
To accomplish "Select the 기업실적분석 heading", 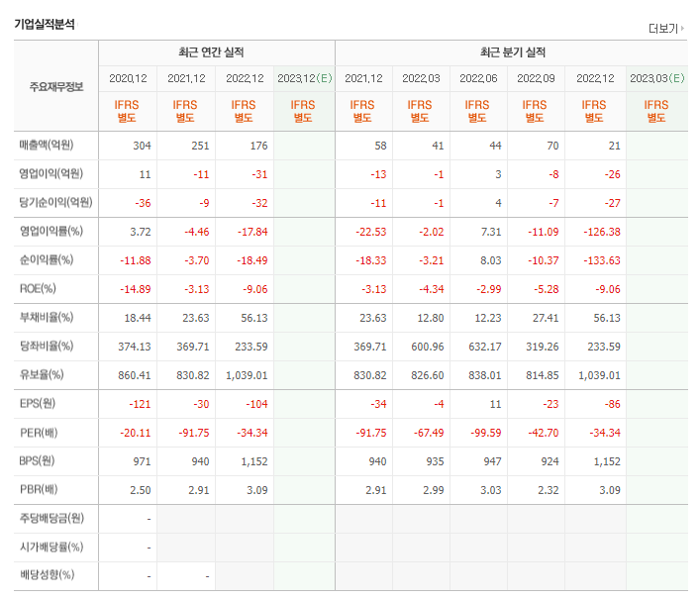I will coord(45,24).
